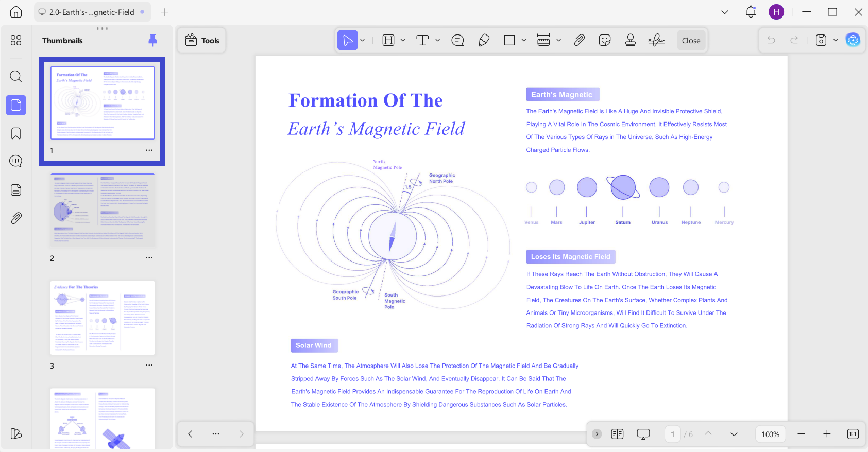Screen dimensions: 868x452
Task: Click the attachment paperclip in the toolbar
Action: click(x=580, y=40)
